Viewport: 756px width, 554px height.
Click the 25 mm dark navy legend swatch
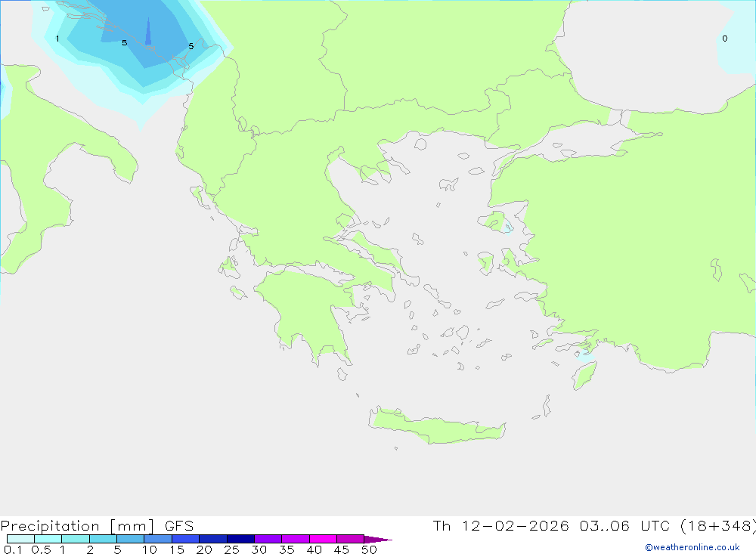(240, 539)
